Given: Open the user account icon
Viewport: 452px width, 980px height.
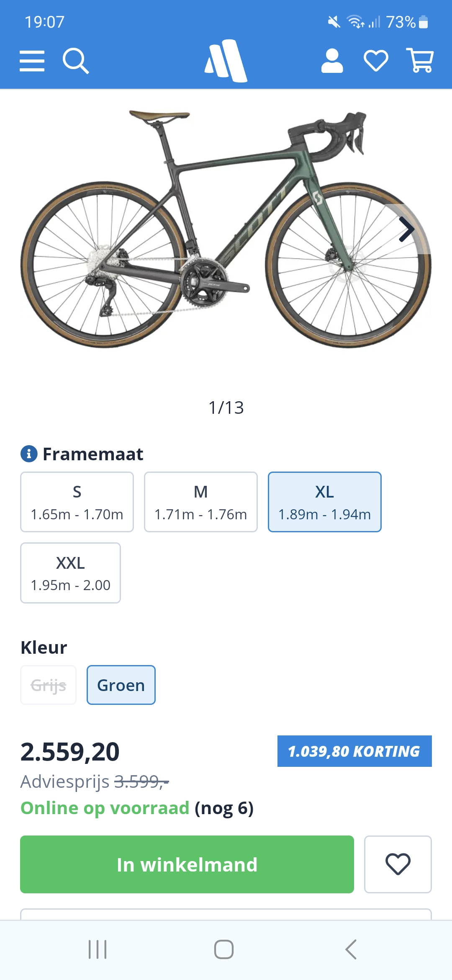Looking at the screenshot, I should [332, 61].
